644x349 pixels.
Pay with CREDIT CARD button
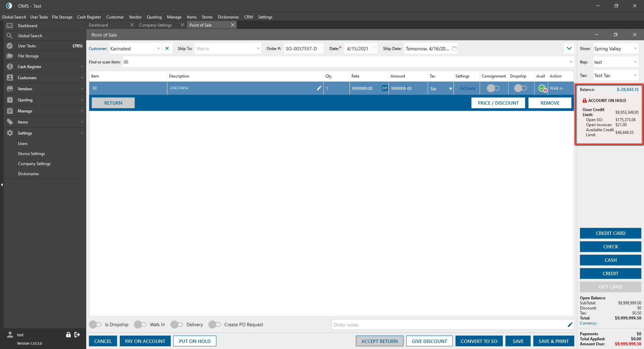tap(610, 233)
